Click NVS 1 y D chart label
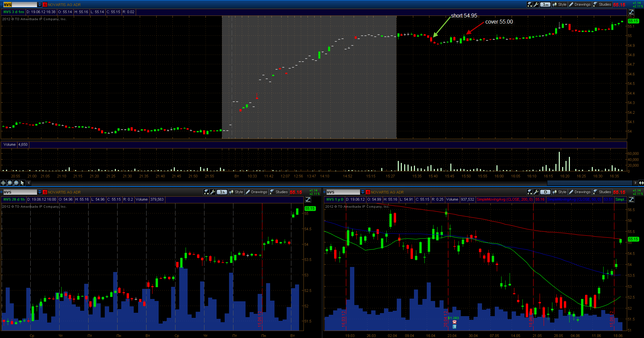The height and width of the screenshot is (338, 644). (x=335, y=200)
